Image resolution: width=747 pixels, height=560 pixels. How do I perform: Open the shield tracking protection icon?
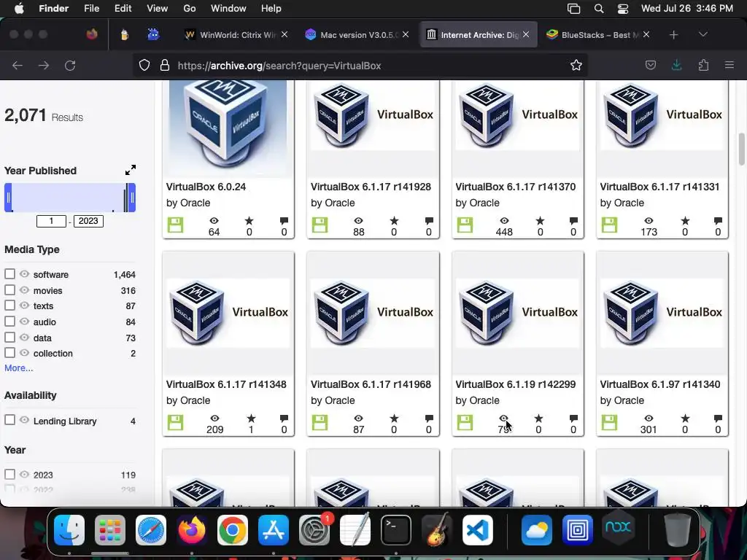point(144,65)
